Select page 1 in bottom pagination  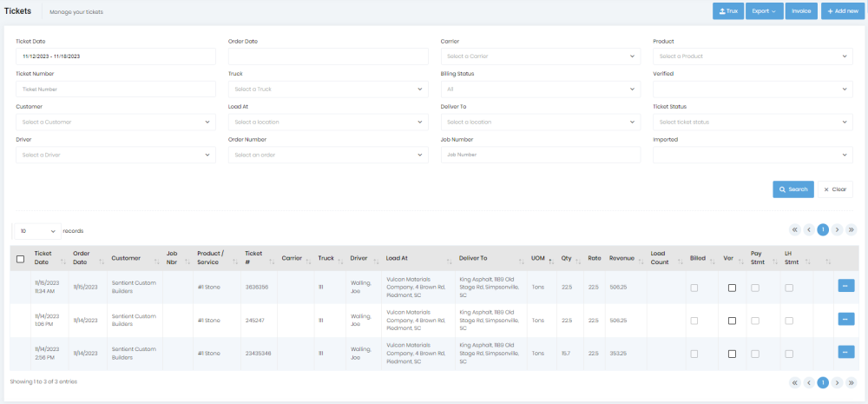click(822, 382)
